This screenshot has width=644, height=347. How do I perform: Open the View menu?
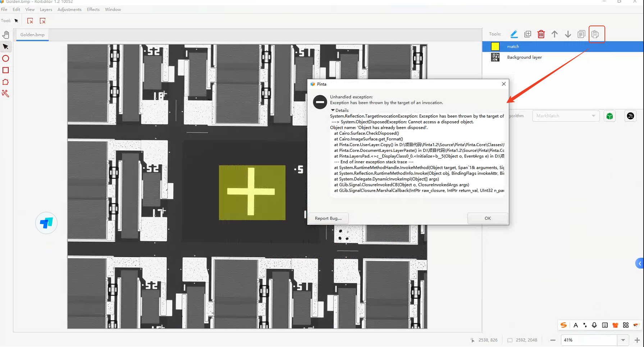pos(30,9)
